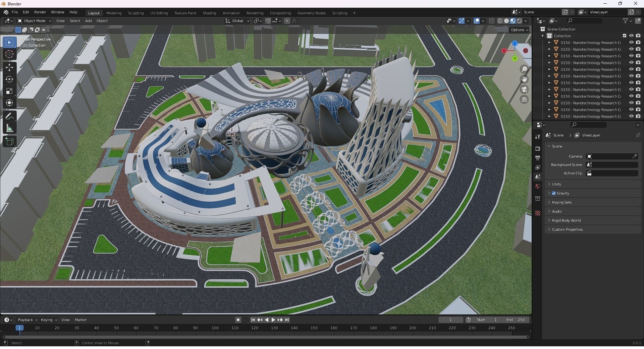Hide the first Nanotechnology Research object

tap(632, 43)
